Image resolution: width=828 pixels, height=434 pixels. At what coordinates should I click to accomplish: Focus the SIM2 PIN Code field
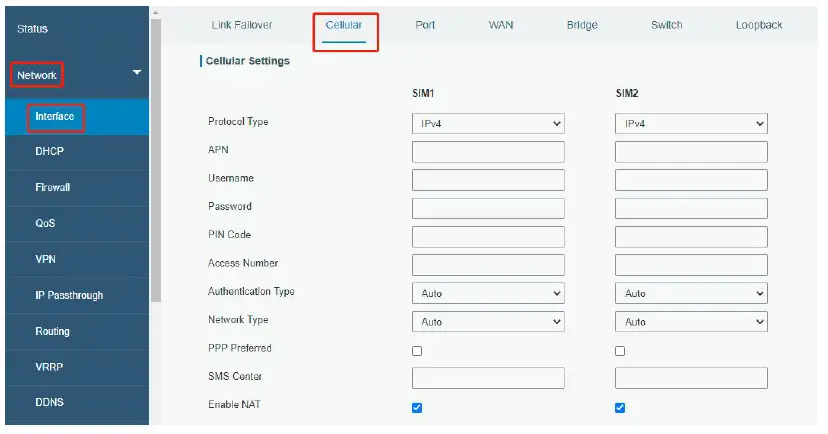(x=690, y=237)
